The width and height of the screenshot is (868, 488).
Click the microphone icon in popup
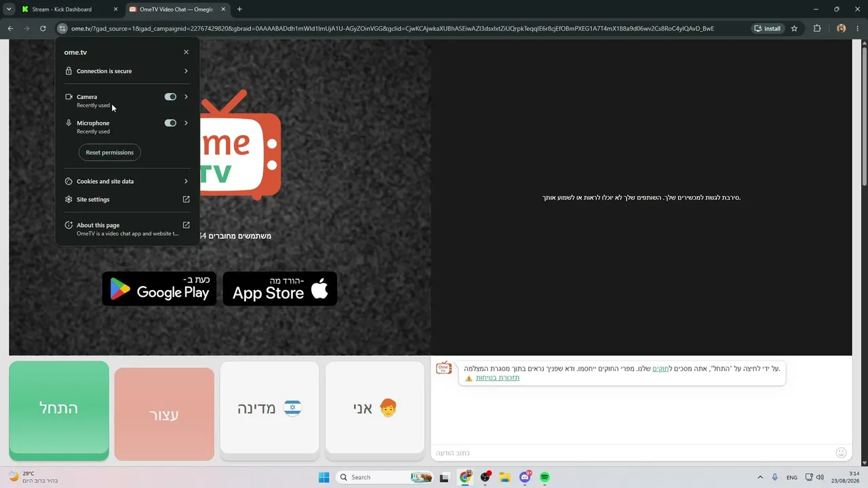[x=68, y=123]
